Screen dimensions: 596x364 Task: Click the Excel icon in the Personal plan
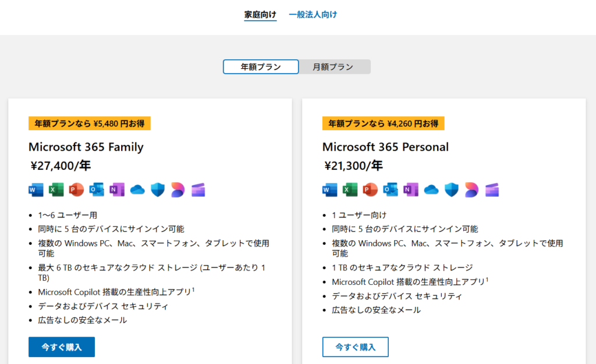click(350, 190)
